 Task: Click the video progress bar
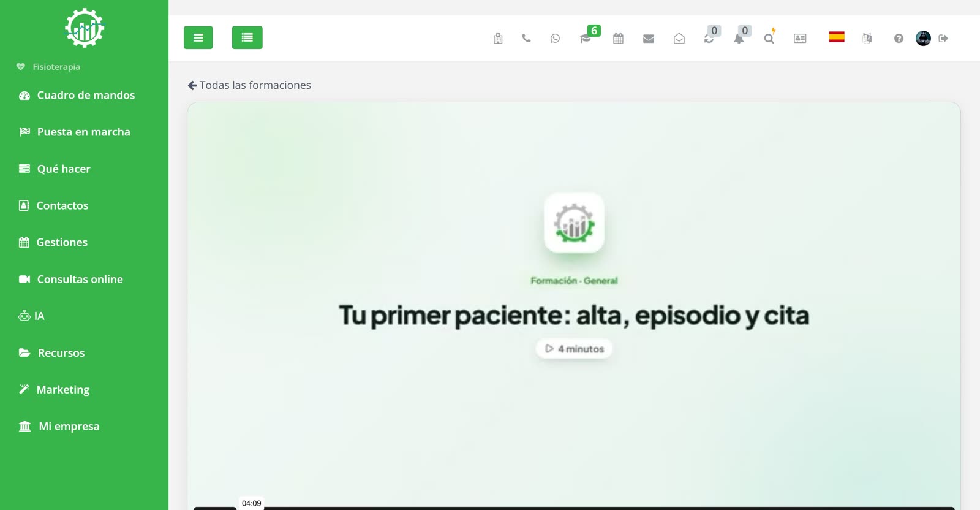tap(574, 508)
